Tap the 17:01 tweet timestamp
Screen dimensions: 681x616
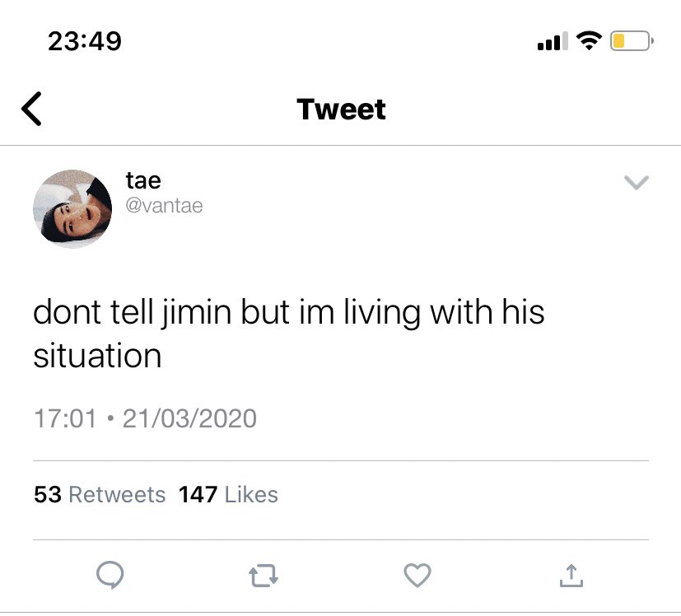(65, 418)
